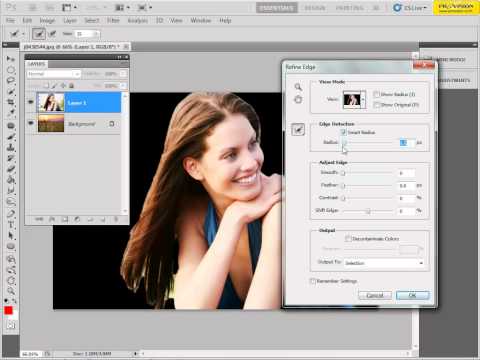The height and width of the screenshot is (360, 480).
Task: Toggle lock transparent pixels in Layers panel
Action: pos(46,86)
